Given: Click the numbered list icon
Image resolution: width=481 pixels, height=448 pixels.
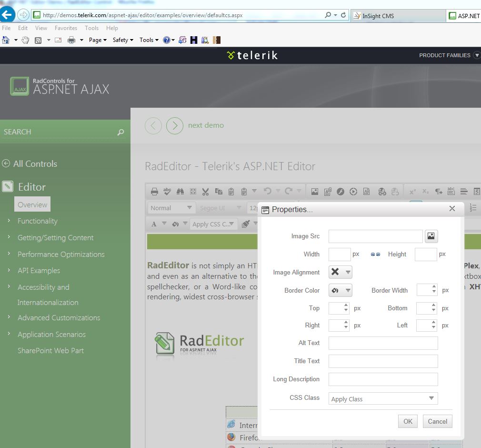Looking at the screenshot, I should point(473,208).
